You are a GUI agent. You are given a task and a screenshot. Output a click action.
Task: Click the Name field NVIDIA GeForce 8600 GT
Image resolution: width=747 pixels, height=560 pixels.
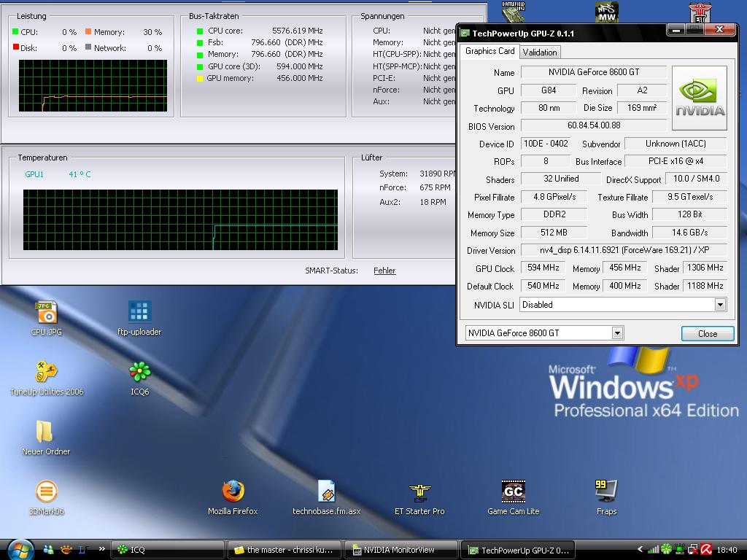pos(594,72)
